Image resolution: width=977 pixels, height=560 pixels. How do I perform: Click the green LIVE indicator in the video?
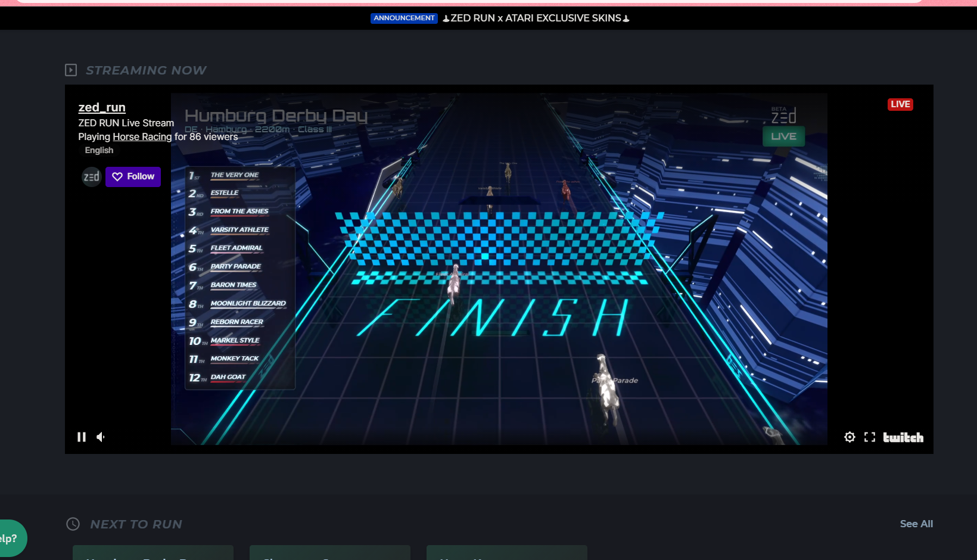pos(784,136)
